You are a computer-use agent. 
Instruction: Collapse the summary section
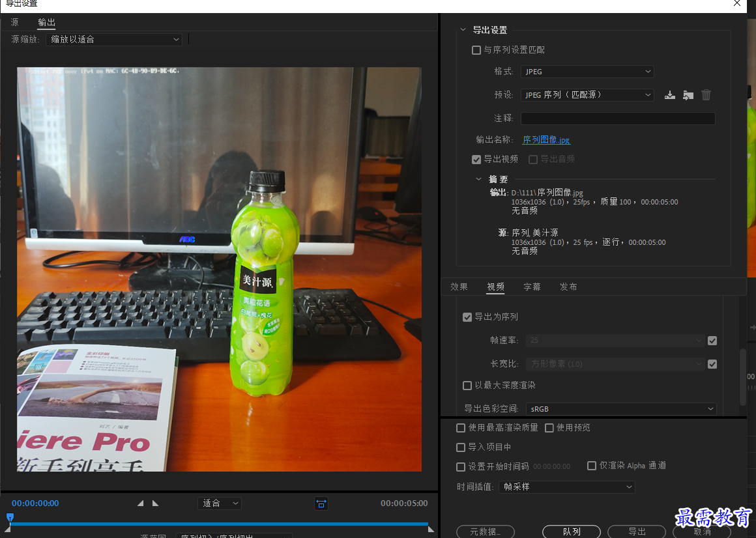click(478, 179)
